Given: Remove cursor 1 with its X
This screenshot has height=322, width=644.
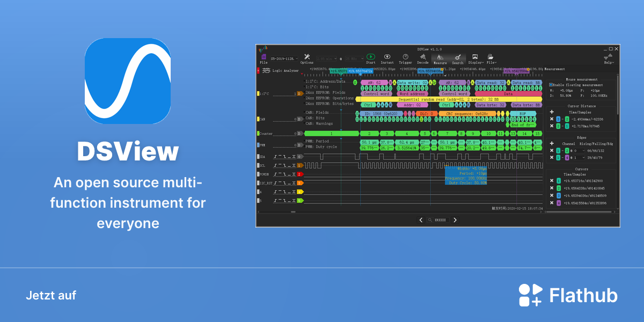Looking at the screenshot, I should tap(552, 181).
